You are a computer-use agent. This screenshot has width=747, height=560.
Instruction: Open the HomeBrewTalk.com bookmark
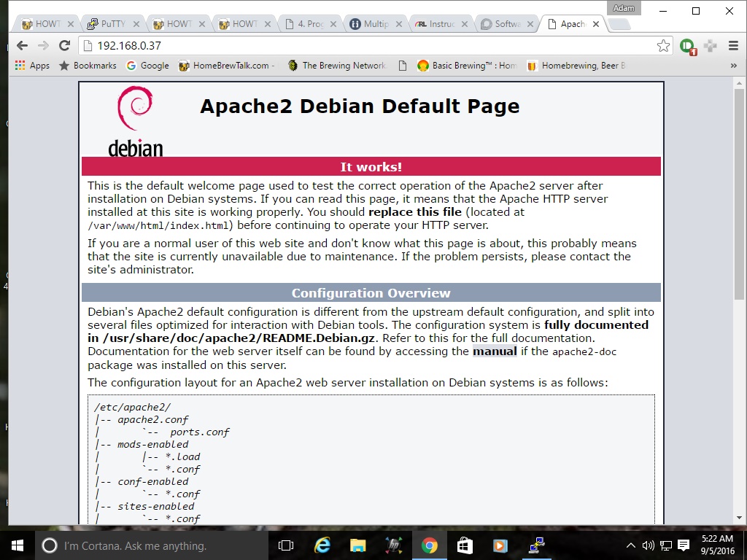click(x=227, y=66)
